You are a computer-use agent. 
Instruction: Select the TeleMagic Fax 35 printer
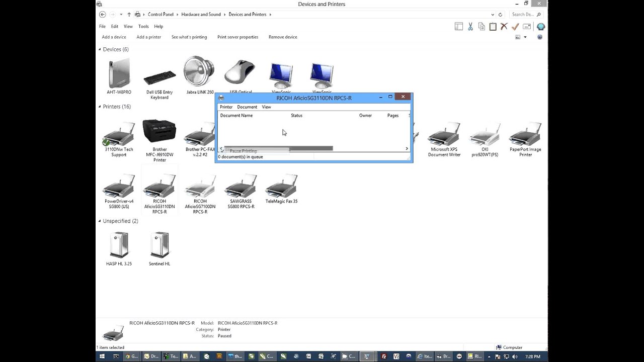point(281,189)
